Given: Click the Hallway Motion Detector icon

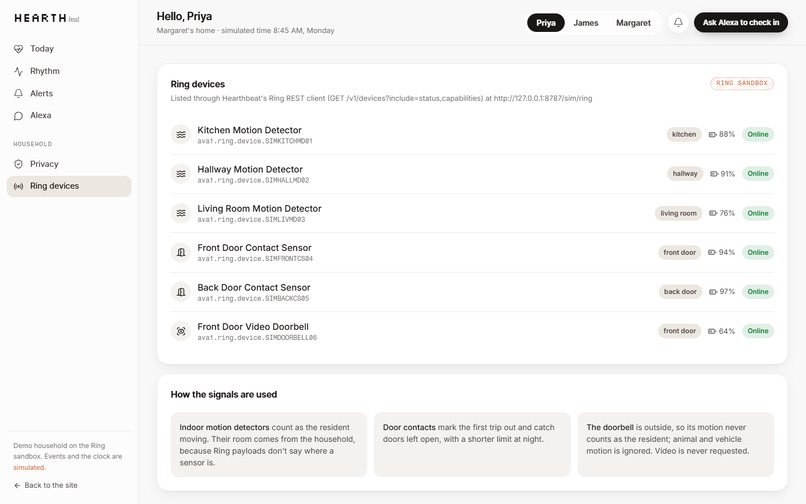Looking at the screenshot, I should pyautogui.click(x=181, y=174).
